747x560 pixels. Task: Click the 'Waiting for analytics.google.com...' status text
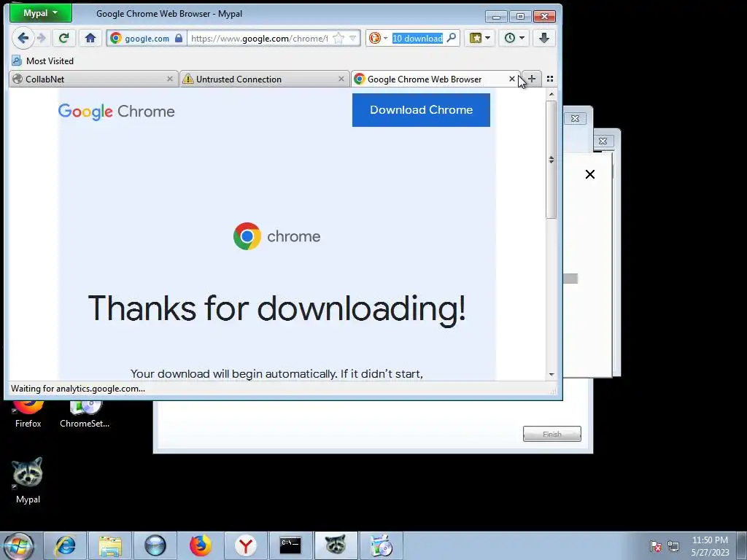click(x=78, y=389)
